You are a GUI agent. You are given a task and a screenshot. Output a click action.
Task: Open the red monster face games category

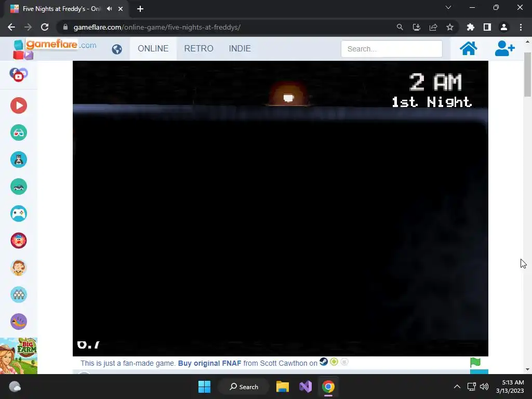point(19,241)
